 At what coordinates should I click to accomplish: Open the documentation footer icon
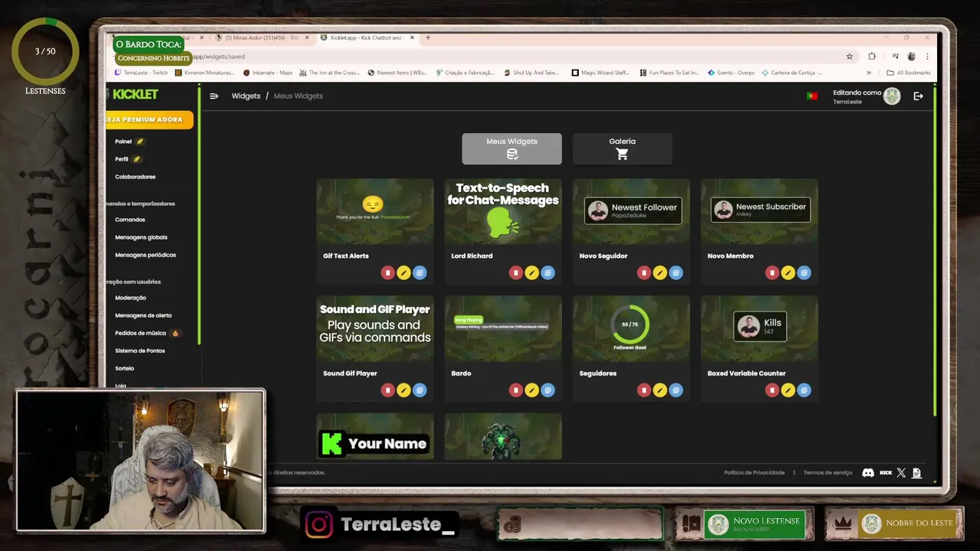916,473
